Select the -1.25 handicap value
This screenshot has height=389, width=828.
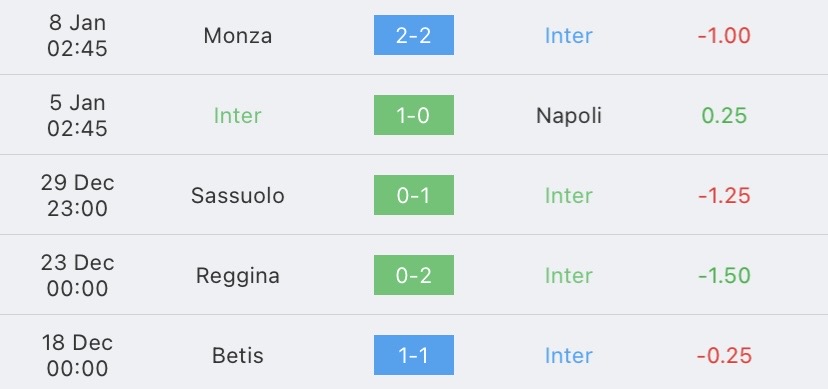(x=724, y=195)
